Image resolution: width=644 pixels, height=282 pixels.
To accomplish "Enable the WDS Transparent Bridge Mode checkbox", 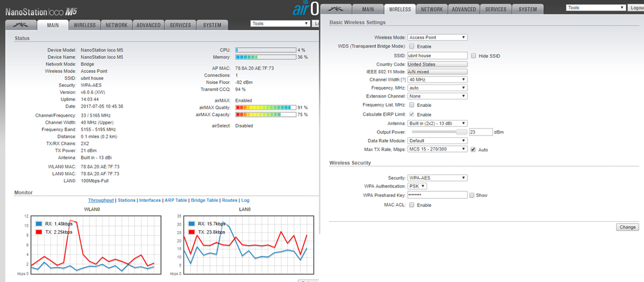I will point(411,47).
